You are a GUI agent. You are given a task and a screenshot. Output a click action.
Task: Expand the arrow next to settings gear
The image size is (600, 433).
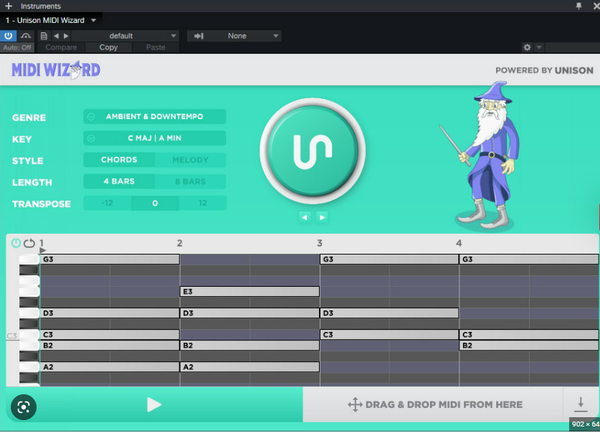(x=539, y=47)
